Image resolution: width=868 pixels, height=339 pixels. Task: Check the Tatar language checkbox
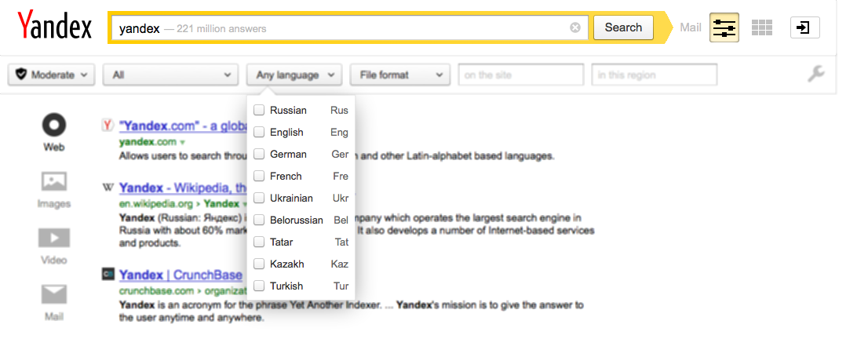click(x=258, y=242)
